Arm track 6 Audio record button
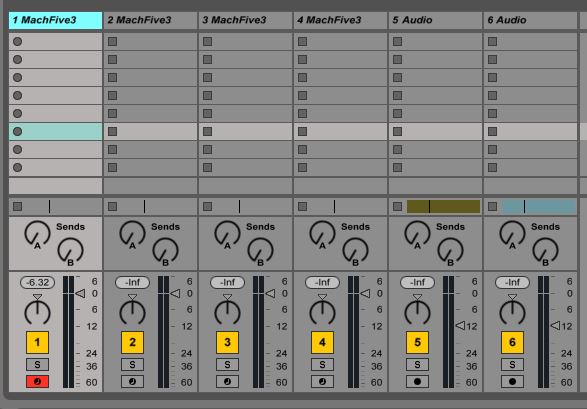This screenshot has width=587, height=409. coord(513,381)
